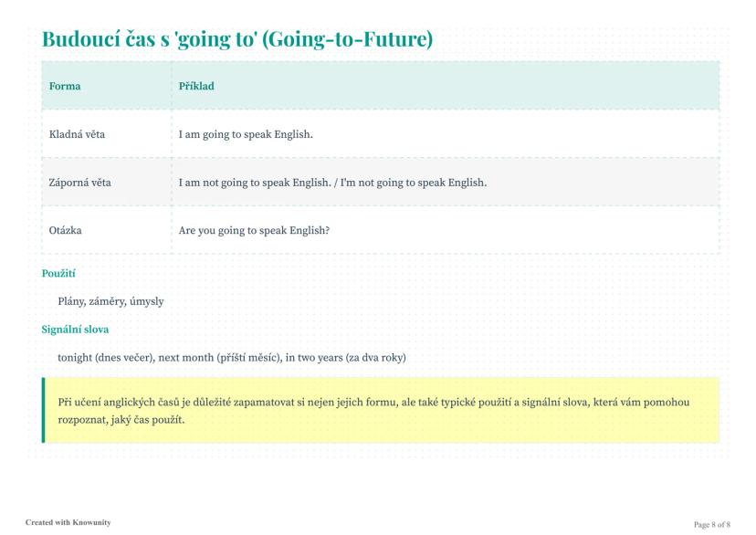Click the 'Otázka' row label

pos(66,230)
